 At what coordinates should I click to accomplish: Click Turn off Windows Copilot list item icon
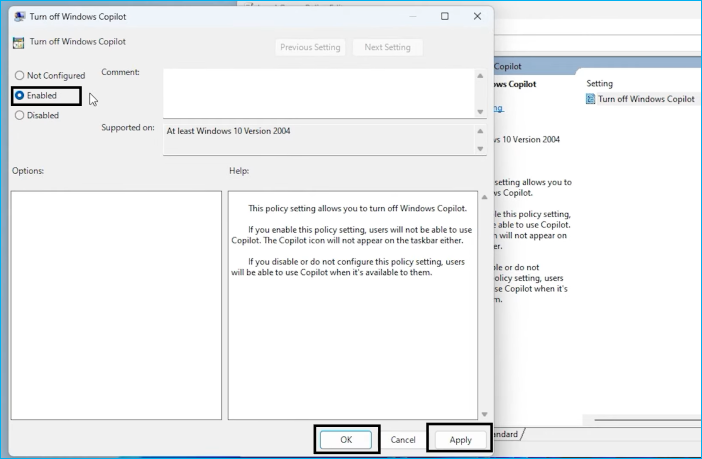pyautogui.click(x=591, y=100)
